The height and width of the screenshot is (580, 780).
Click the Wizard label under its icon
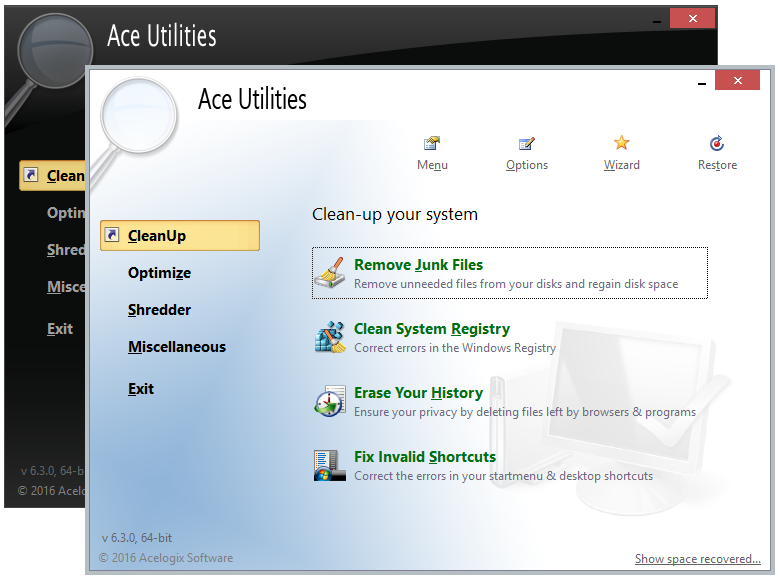pyautogui.click(x=621, y=165)
